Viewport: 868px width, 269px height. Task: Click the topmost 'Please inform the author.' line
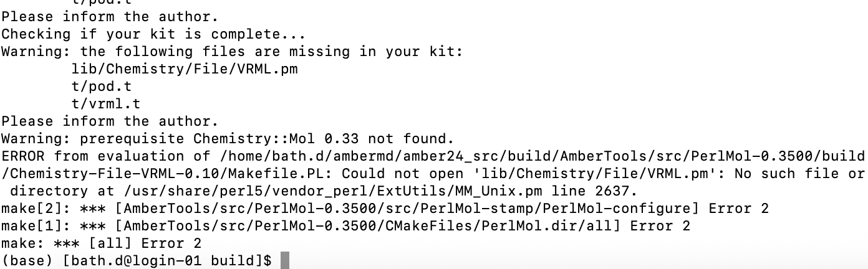pyautogui.click(x=110, y=16)
